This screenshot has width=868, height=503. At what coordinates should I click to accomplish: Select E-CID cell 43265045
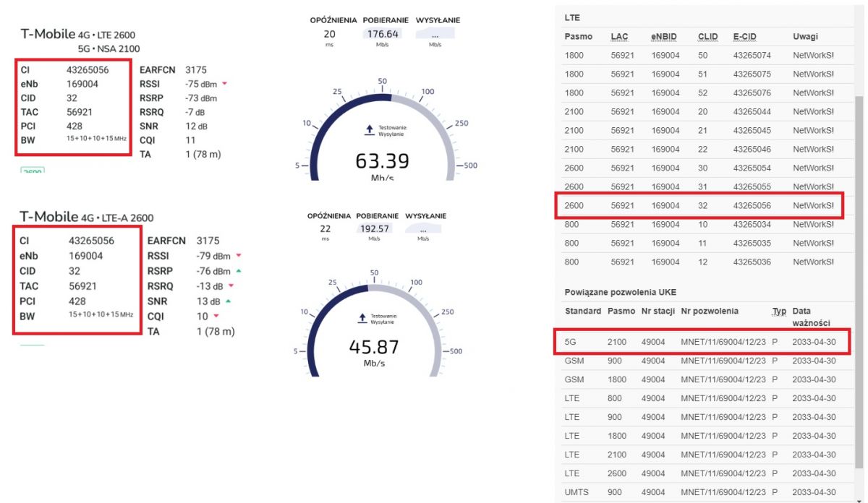pos(752,130)
